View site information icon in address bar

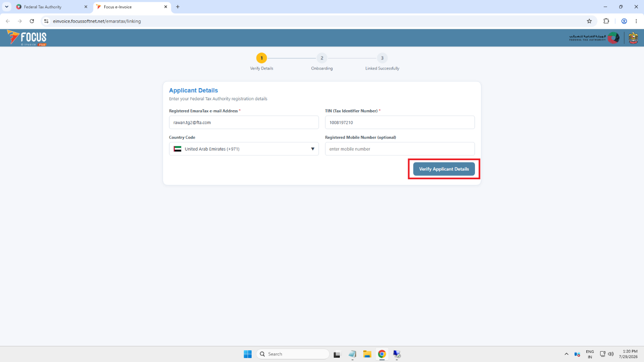pos(46,21)
